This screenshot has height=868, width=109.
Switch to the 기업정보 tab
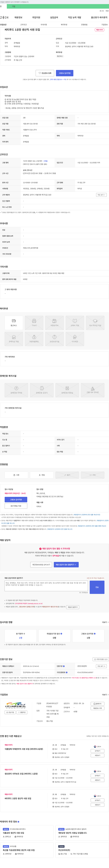(105, 25)
